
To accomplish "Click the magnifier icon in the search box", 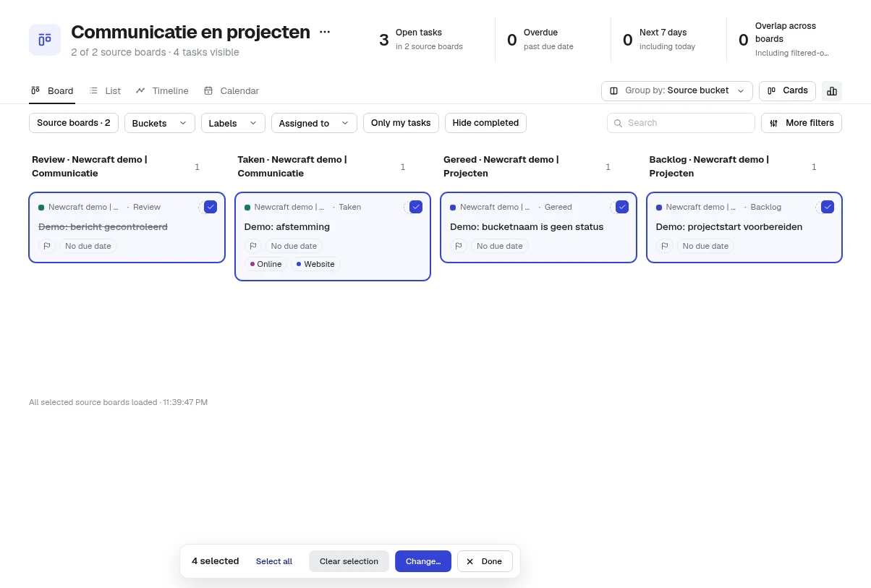I will (619, 123).
